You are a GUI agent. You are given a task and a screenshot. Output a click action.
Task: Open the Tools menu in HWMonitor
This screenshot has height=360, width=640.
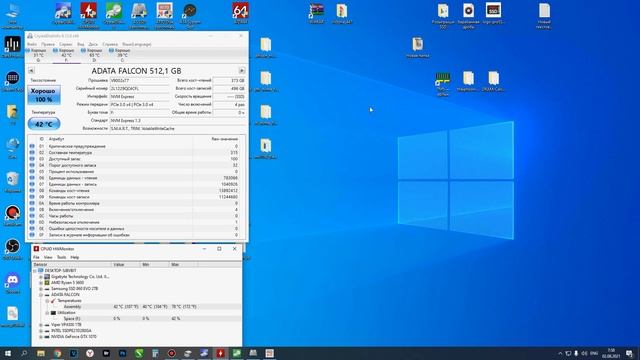click(x=61, y=258)
